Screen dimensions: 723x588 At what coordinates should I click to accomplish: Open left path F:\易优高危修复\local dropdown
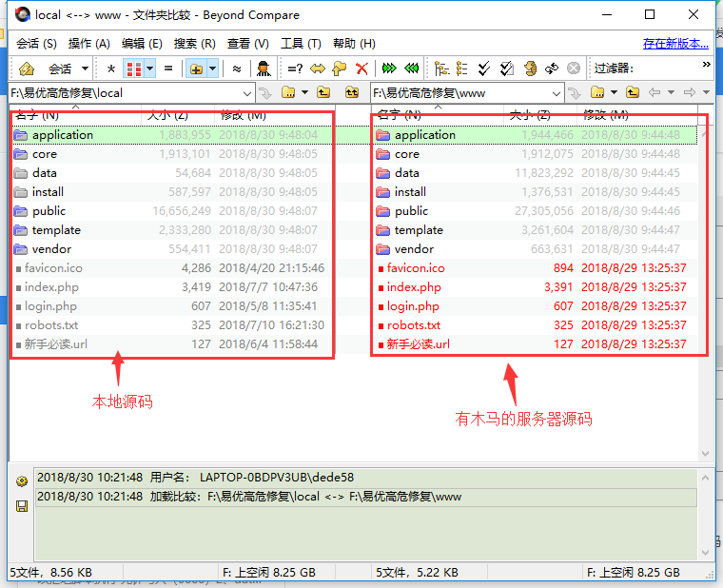(x=247, y=93)
